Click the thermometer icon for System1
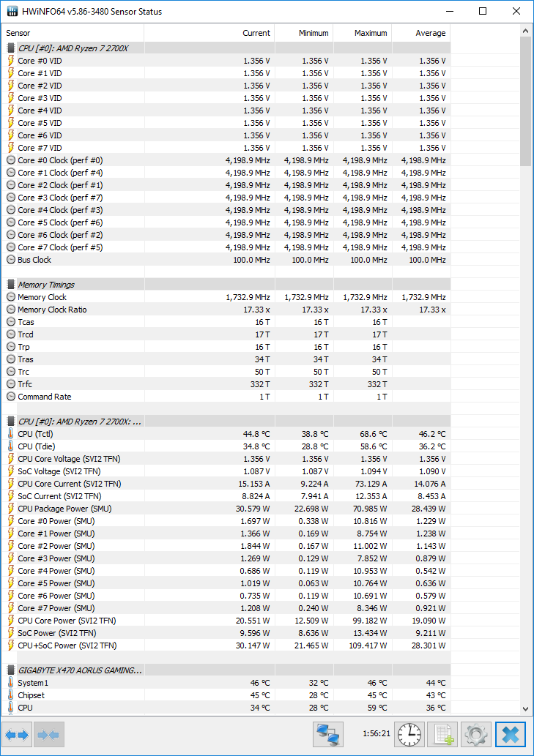This screenshot has height=756, width=534. (11, 682)
